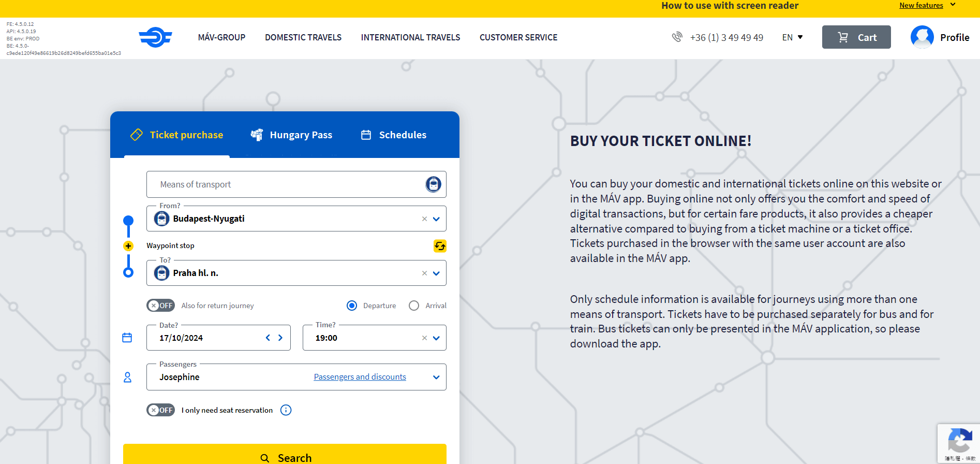Click the New features link

pyautogui.click(x=921, y=5)
